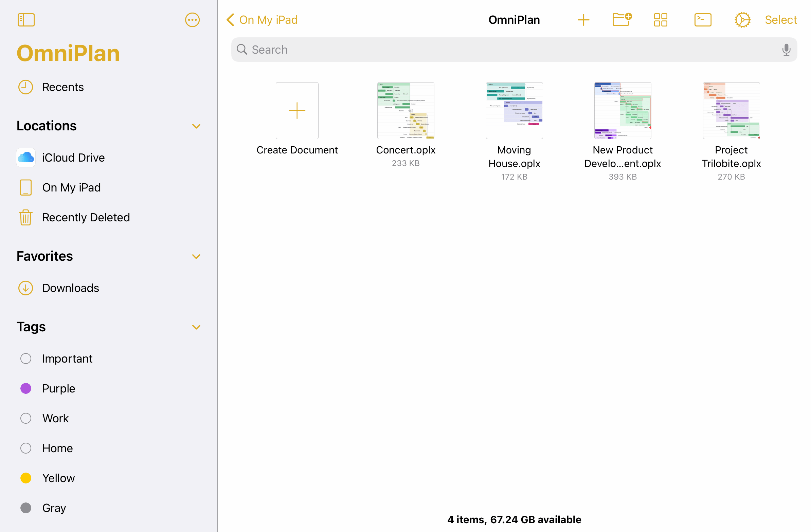Tap Select to choose documents

781,20
